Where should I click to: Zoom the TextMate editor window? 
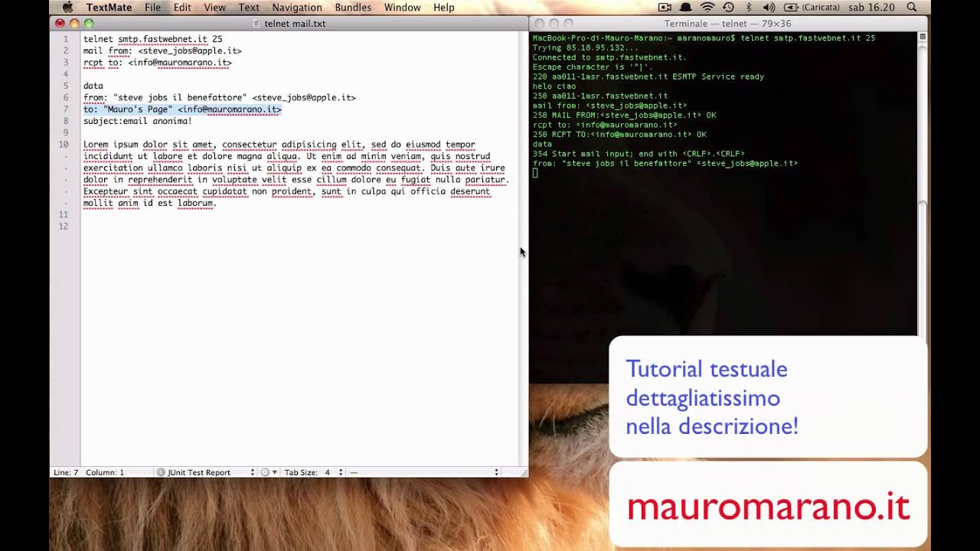coord(89,24)
